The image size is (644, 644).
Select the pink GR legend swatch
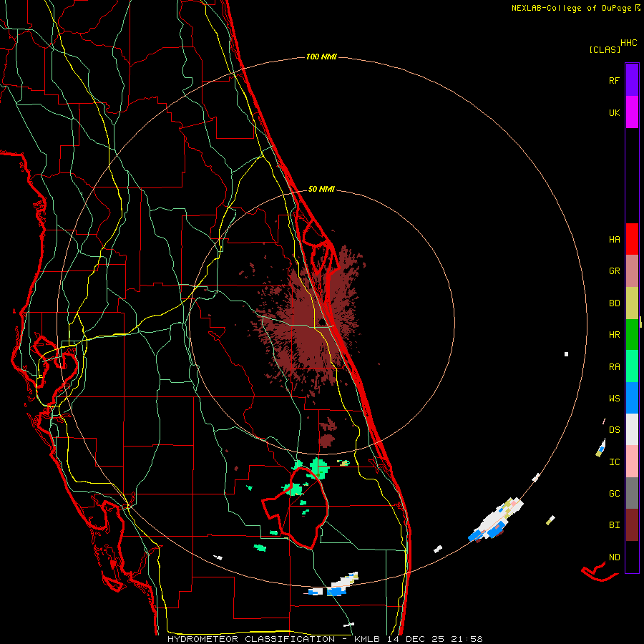tap(632, 271)
